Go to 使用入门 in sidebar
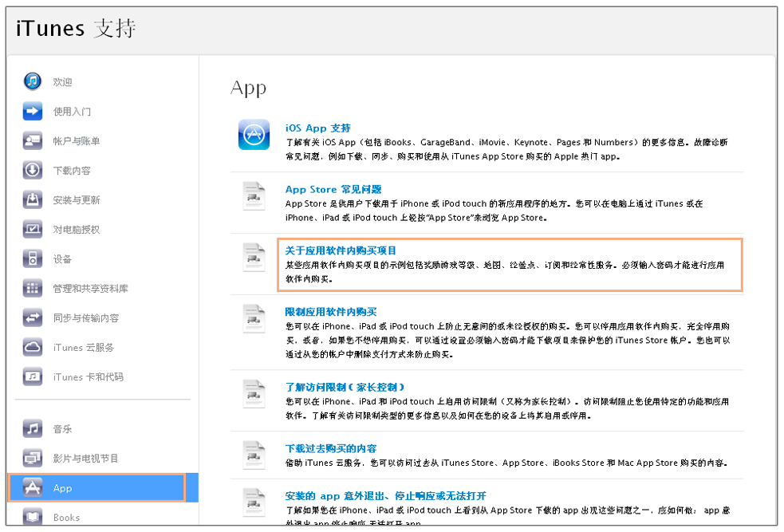Viewport: 784px width, 532px height. [x=72, y=111]
